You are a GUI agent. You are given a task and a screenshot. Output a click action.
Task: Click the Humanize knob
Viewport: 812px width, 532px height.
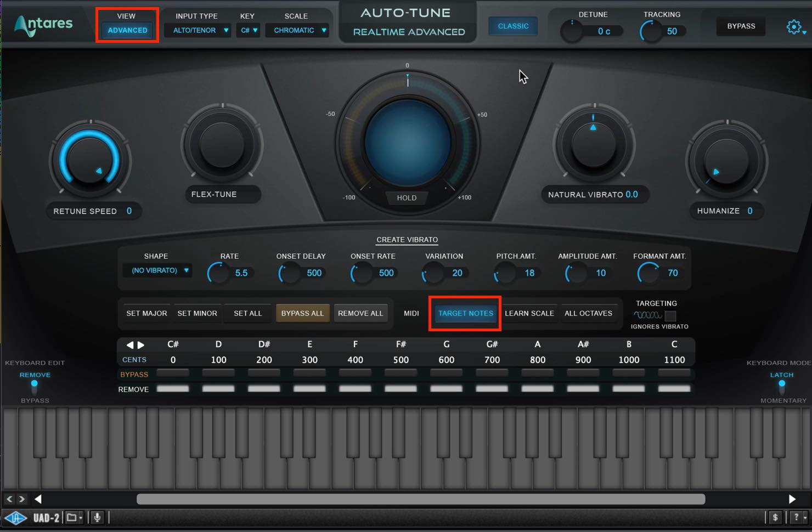point(727,161)
